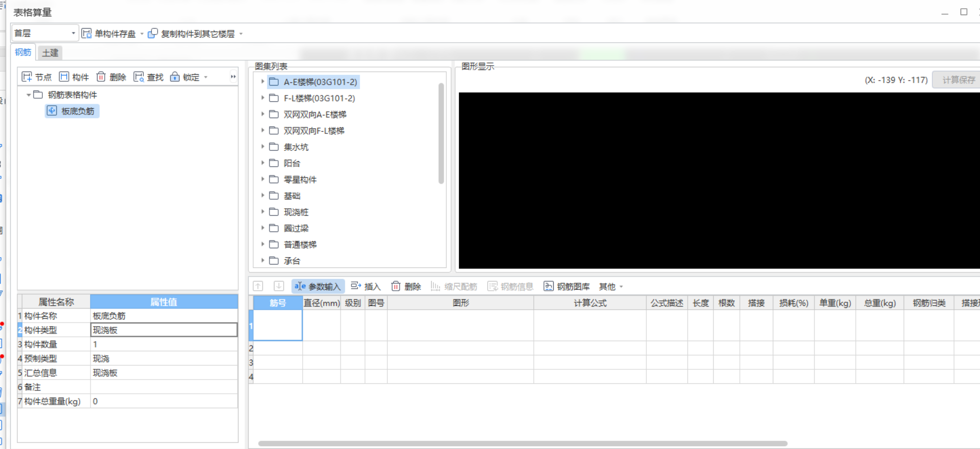Click the 复制构件到其它楼层 copy icon
The image size is (980, 449).
(153, 34)
